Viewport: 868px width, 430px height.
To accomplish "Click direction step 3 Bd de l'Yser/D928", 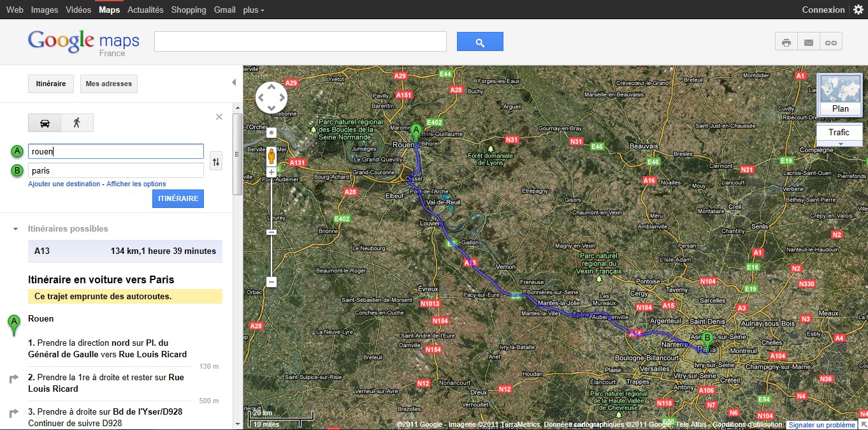I will (105, 417).
